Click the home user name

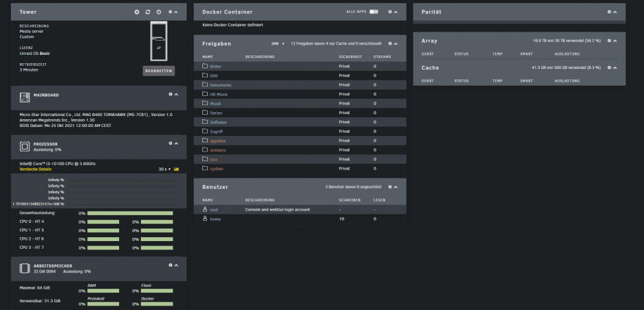[x=215, y=219]
